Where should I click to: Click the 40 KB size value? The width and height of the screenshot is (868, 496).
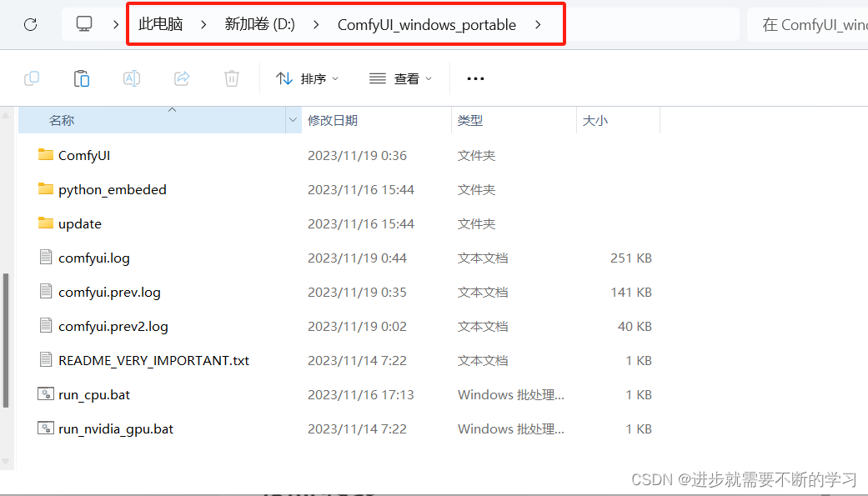point(635,327)
